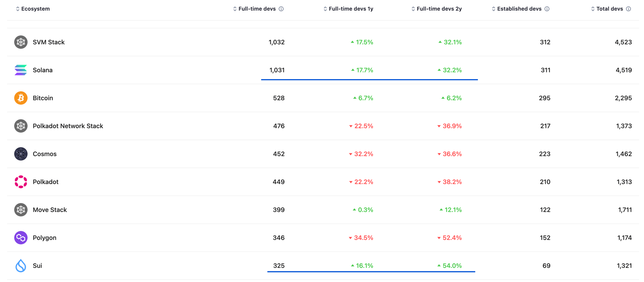
Task: Open the SVM Stack ecosystem link
Action: click(49, 42)
